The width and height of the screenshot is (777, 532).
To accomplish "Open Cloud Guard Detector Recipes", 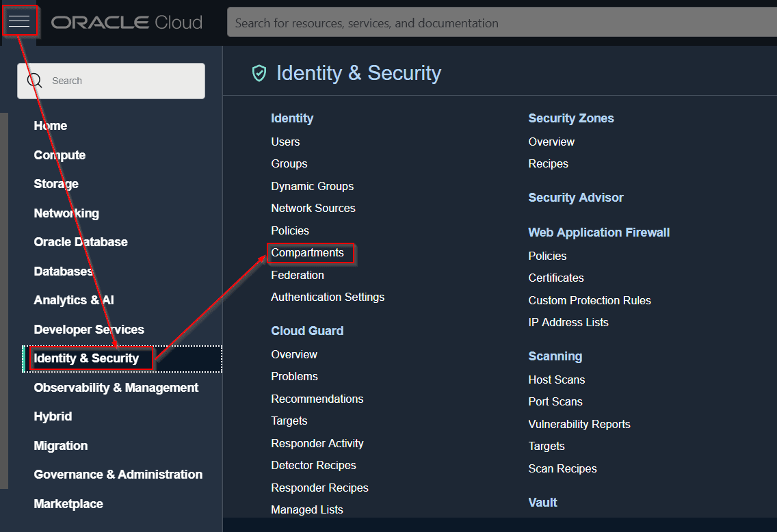I will click(313, 466).
